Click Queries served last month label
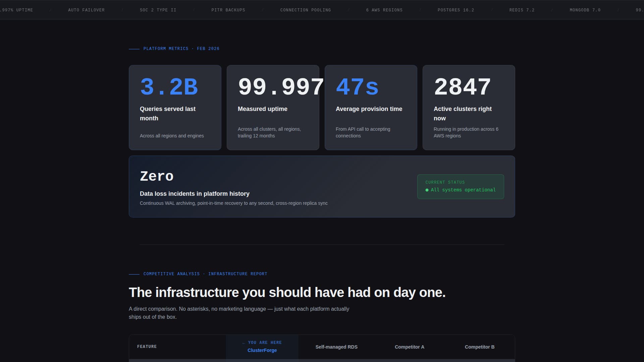 click(x=168, y=114)
